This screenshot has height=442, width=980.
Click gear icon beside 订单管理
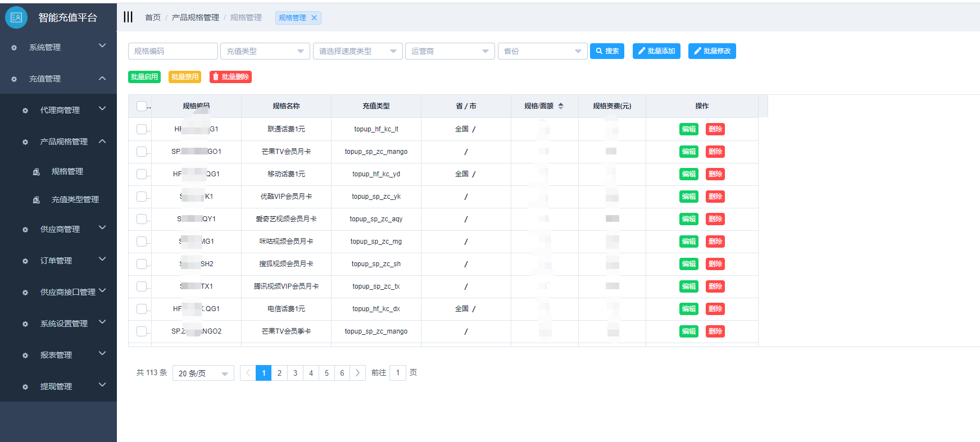coord(25,261)
